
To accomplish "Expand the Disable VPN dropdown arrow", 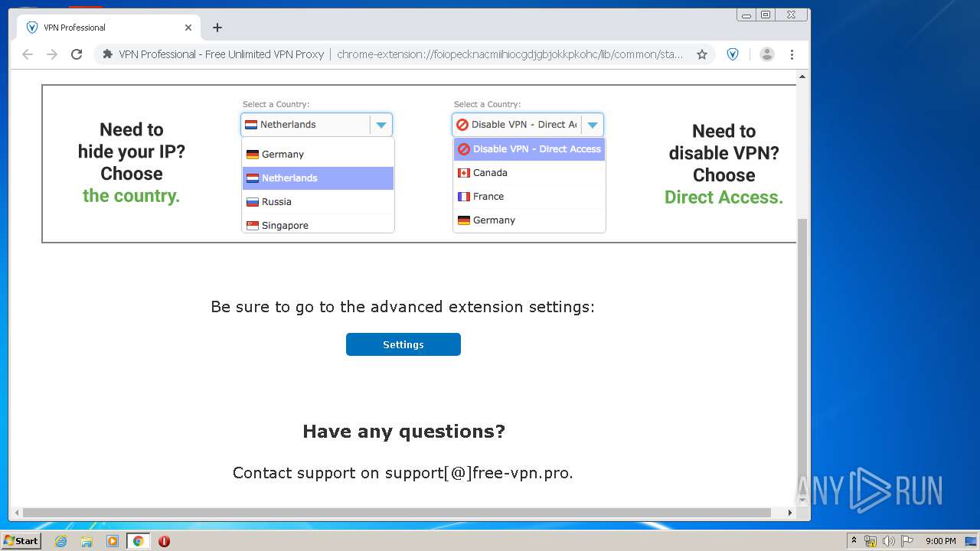I will pyautogui.click(x=592, y=125).
